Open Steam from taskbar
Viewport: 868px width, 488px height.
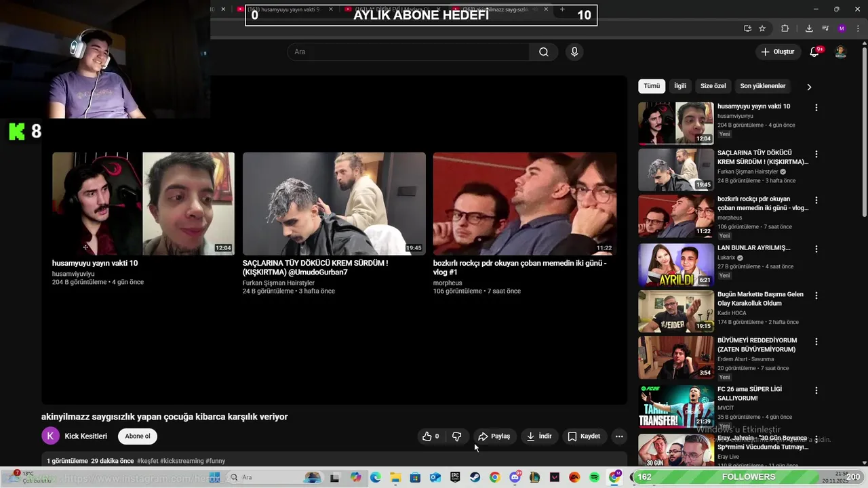point(475,477)
